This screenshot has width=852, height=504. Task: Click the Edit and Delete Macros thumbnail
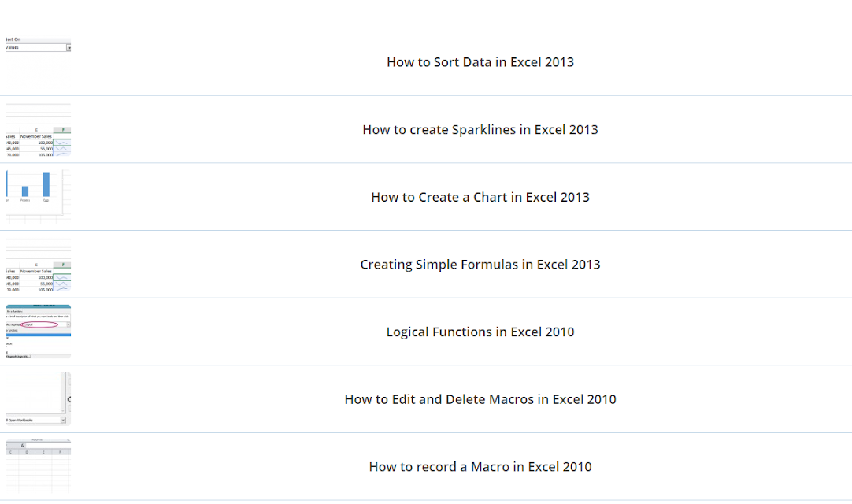(37, 399)
